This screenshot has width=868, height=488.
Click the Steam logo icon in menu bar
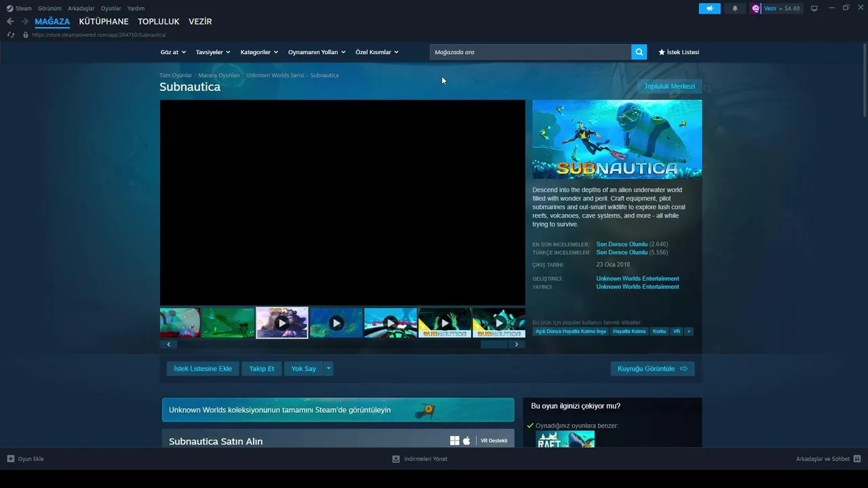coord(9,9)
